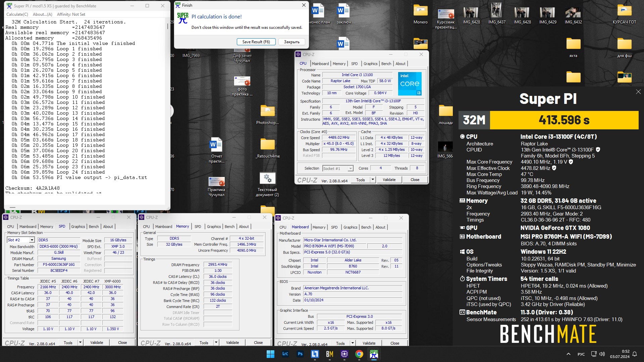Open the Photoshop... desktop folder
Image resolution: width=644 pixels, height=362 pixels.
[267, 115]
